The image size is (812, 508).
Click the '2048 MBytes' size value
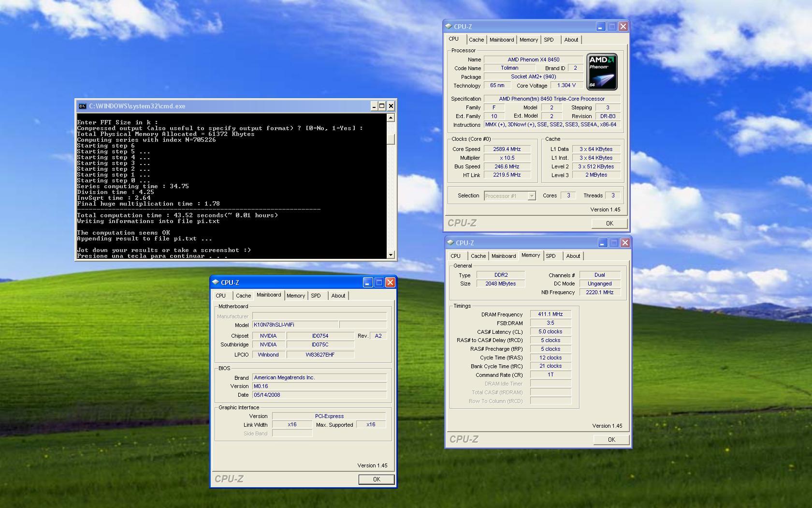point(501,284)
